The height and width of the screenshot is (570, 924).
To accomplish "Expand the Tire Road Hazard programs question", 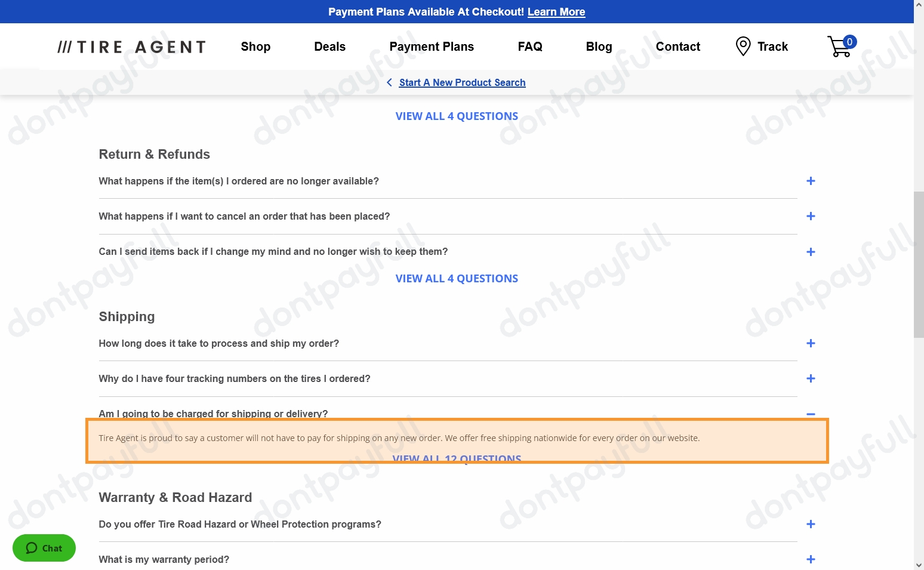I will pyautogui.click(x=811, y=524).
